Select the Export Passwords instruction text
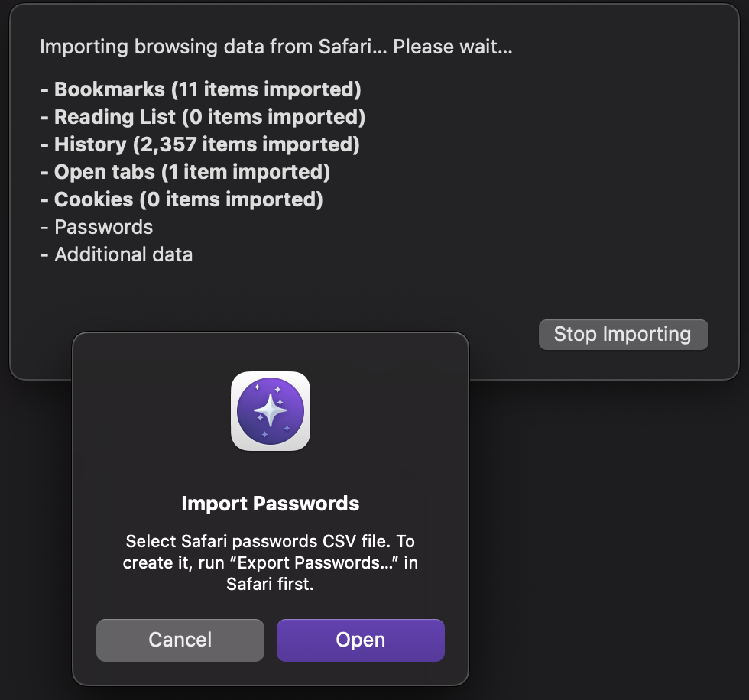Viewport: 749px width, 700px height. tap(269, 563)
